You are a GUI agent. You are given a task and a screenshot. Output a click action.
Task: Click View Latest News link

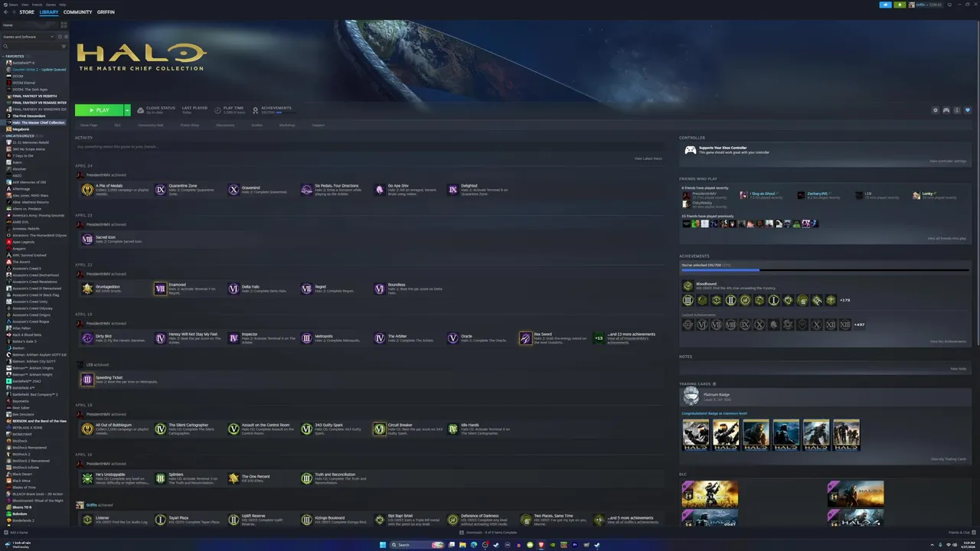[648, 158]
